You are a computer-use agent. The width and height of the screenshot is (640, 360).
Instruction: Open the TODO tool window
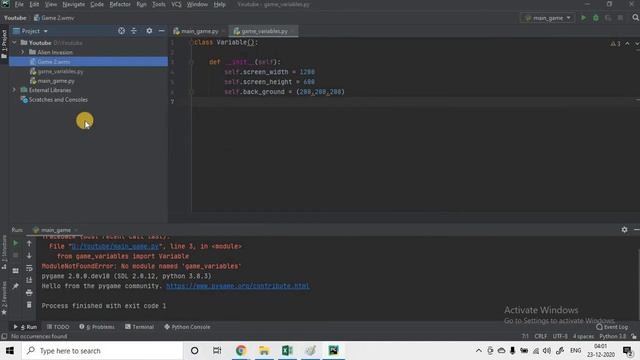[58, 327]
